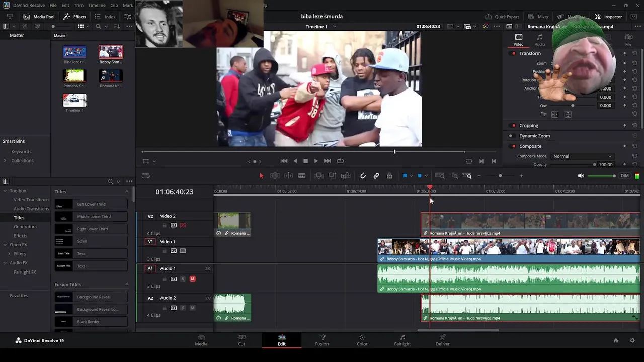Click the Effects panel search icon
Screen dimensions: 644x362
pyautogui.click(x=111, y=182)
